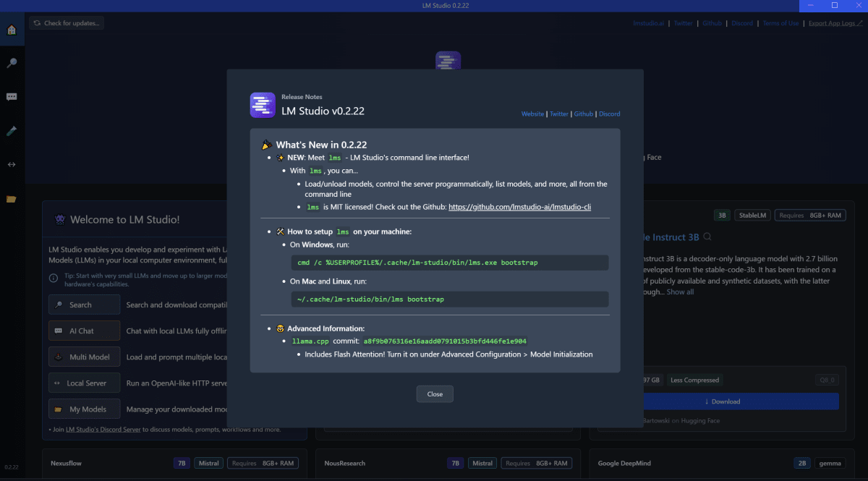Open LM Studio's Discord Server link
This screenshot has height=481, width=868.
[103, 429]
